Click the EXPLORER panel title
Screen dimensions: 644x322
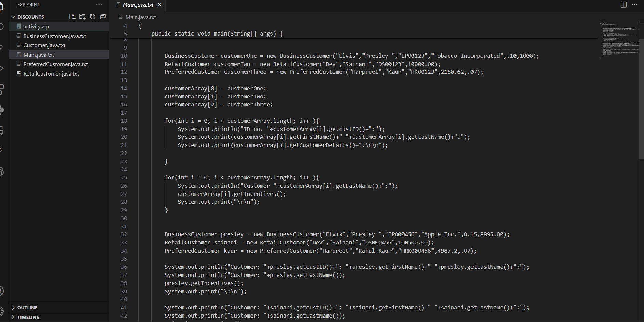click(x=28, y=5)
